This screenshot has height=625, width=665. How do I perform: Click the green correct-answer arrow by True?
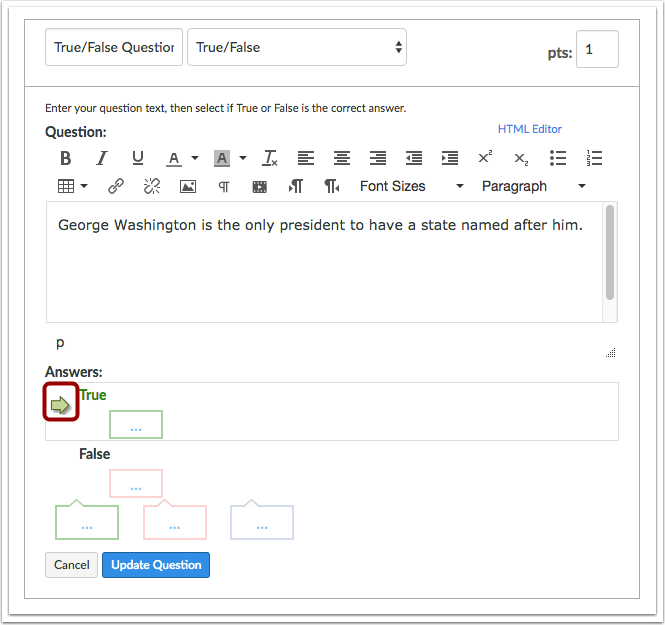tap(60, 405)
